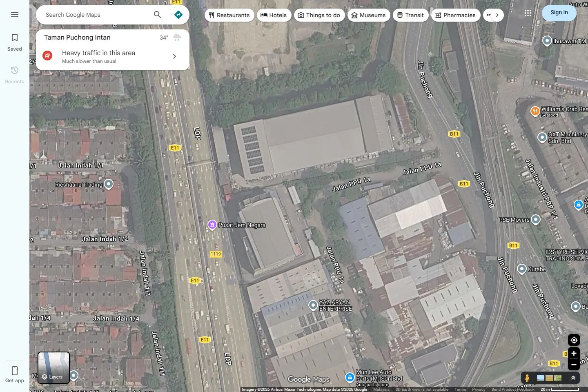Open the Privacy link in the footer
The height and width of the screenshot is (392, 588).
[x=479, y=390]
